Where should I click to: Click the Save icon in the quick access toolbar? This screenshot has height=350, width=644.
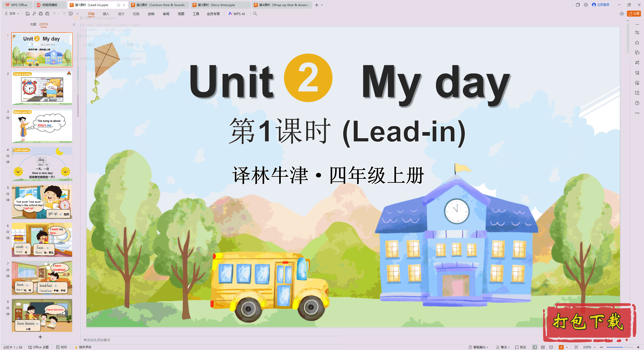coord(28,14)
